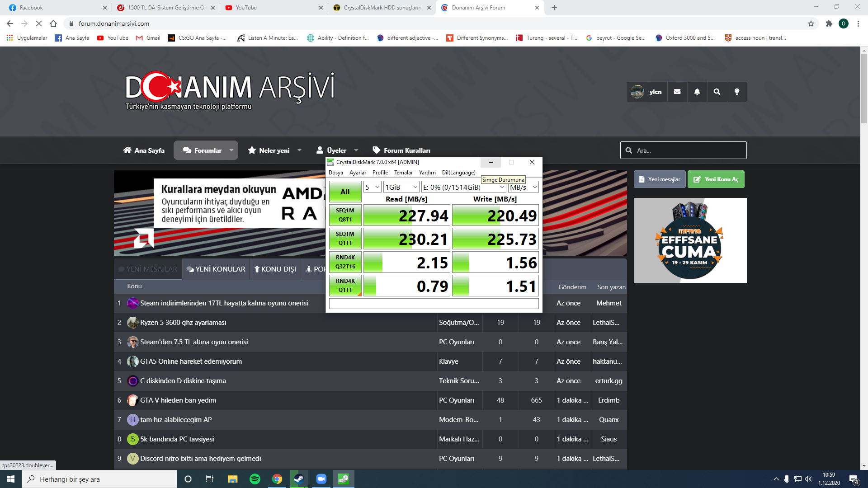Toggle the lightbulb theme switch icon

coord(736,92)
